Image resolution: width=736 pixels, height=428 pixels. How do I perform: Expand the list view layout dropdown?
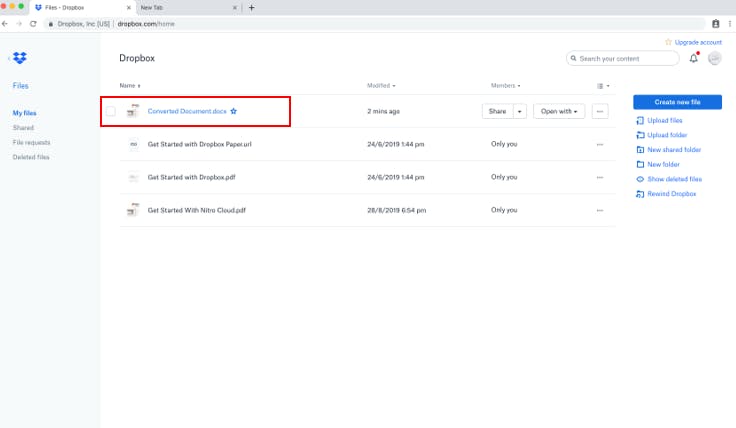pos(602,86)
